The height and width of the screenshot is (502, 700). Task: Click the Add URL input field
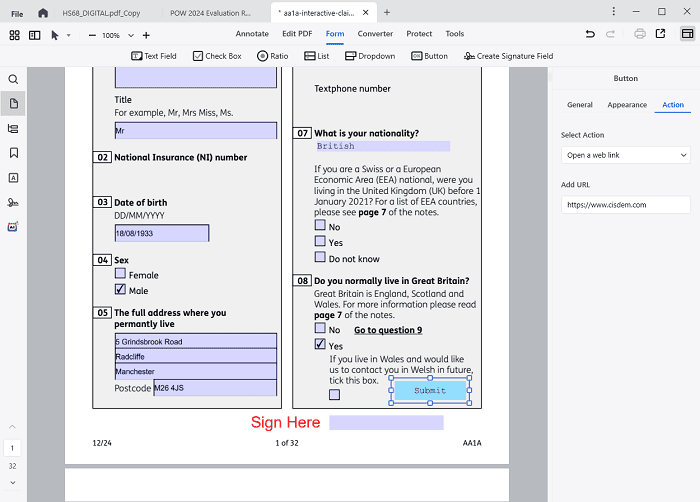[x=625, y=204]
